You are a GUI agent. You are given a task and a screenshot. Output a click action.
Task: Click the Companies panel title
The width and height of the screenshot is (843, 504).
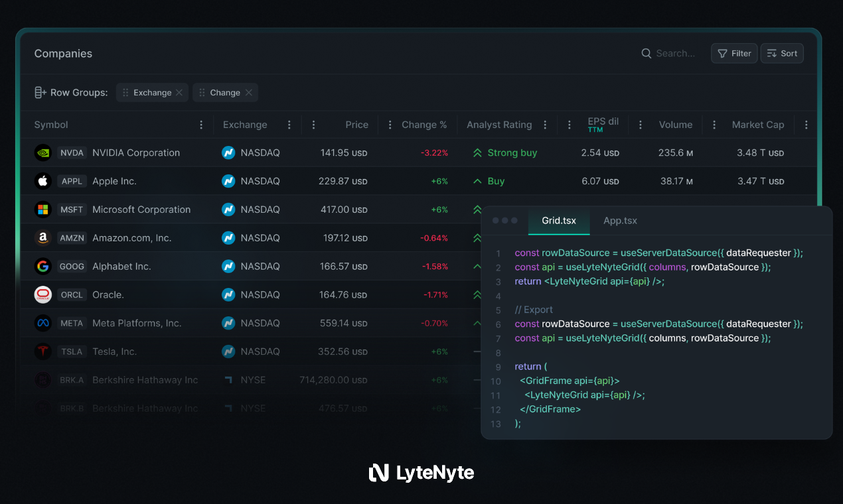pos(63,54)
